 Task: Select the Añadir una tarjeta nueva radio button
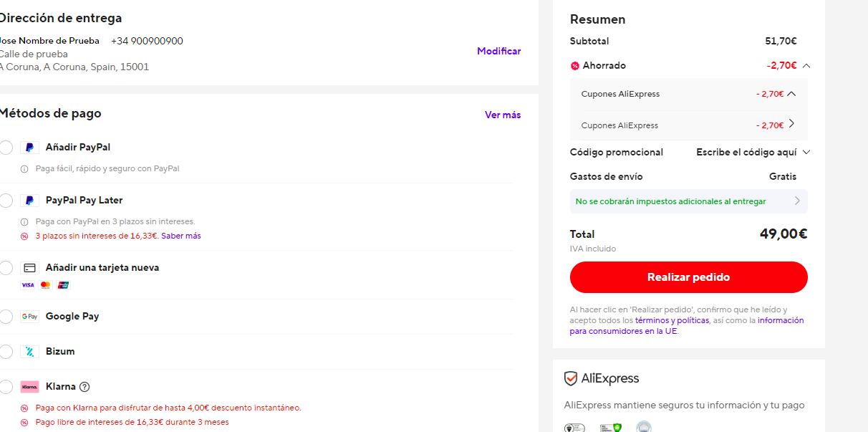tap(6, 268)
